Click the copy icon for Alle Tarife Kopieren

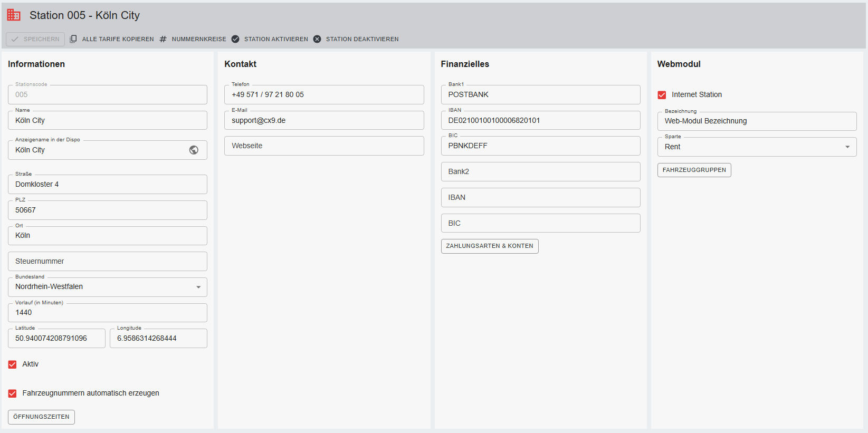pos(73,39)
